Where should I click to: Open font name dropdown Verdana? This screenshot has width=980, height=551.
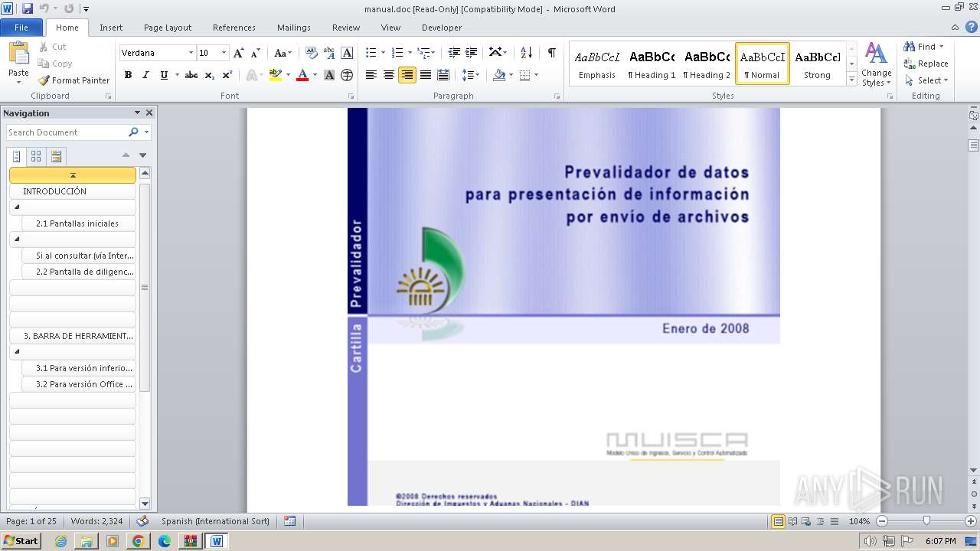(191, 53)
